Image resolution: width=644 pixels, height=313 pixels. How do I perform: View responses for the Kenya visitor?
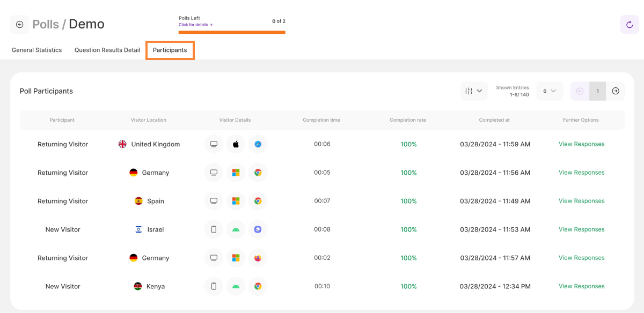(581, 286)
